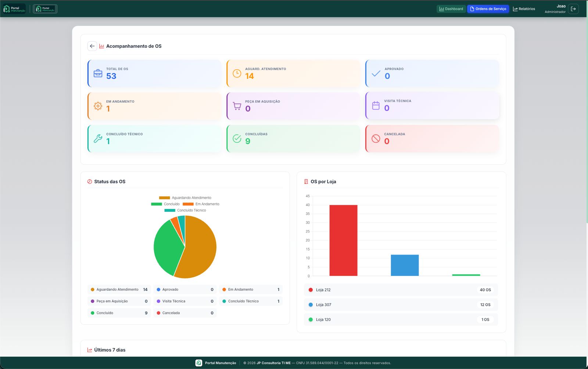This screenshot has width=588, height=369.
Task: Click the second Portal logo badge in header
Action: 45,9
